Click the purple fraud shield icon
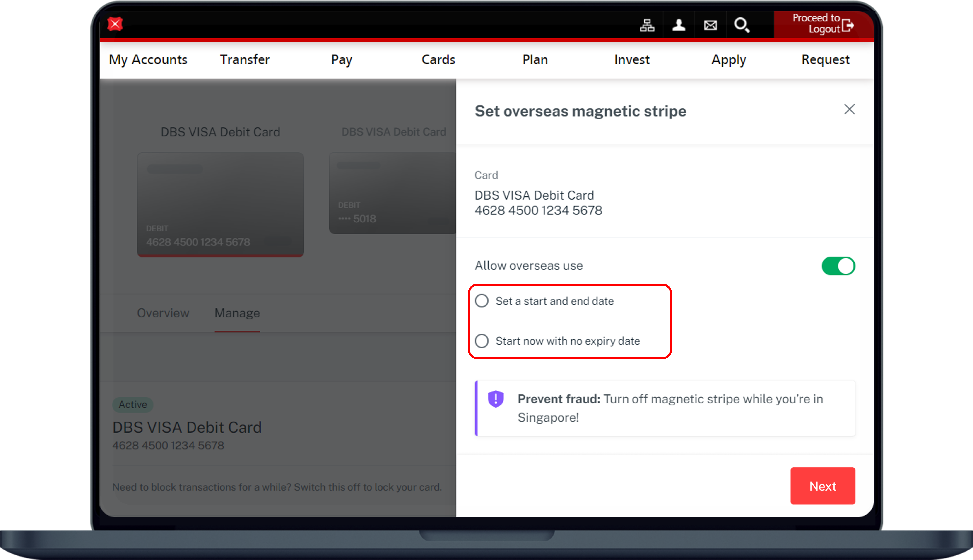Viewport: 973px width, 560px height. [x=496, y=399]
